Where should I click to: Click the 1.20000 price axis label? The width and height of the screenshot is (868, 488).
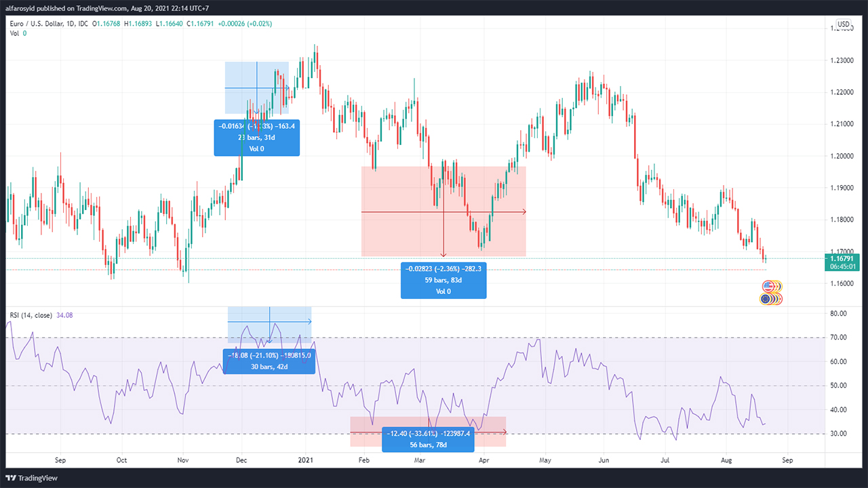[x=841, y=156]
